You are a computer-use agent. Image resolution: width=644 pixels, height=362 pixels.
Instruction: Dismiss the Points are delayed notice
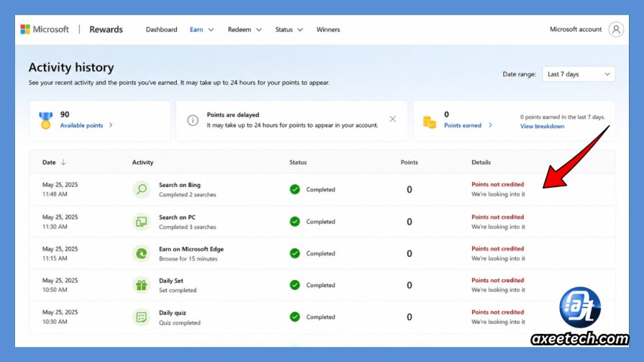click(x=392, y=119)
